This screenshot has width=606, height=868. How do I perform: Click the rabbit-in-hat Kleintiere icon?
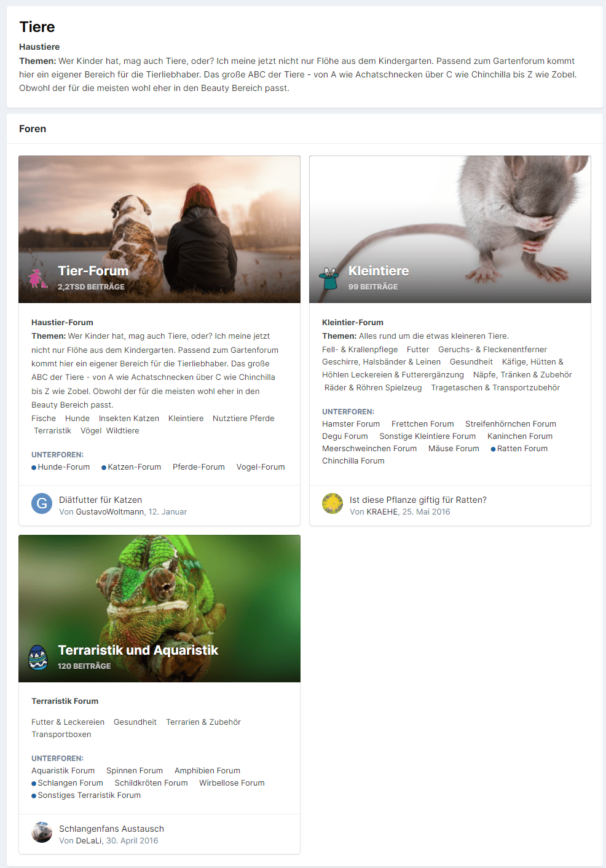[x=329, y=278]
